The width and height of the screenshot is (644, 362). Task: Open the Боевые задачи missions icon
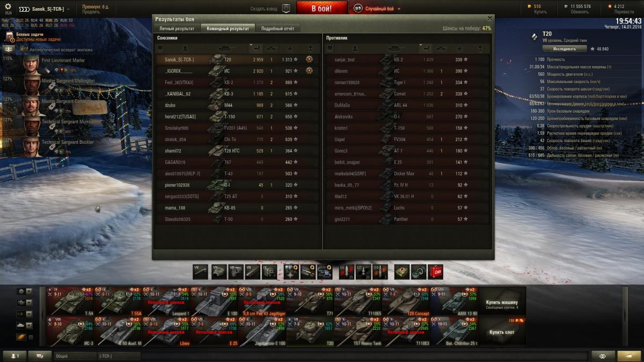click(9, 36)
